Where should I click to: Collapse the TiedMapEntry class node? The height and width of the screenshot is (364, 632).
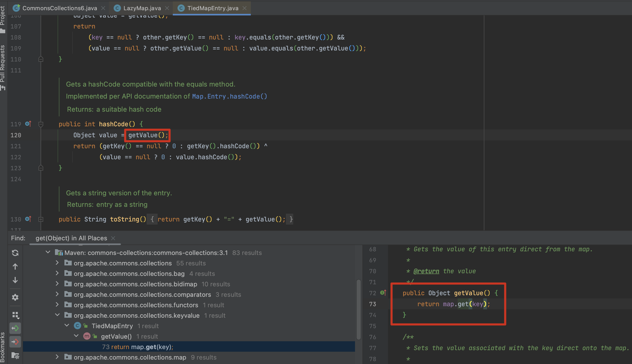click(67, 326)
